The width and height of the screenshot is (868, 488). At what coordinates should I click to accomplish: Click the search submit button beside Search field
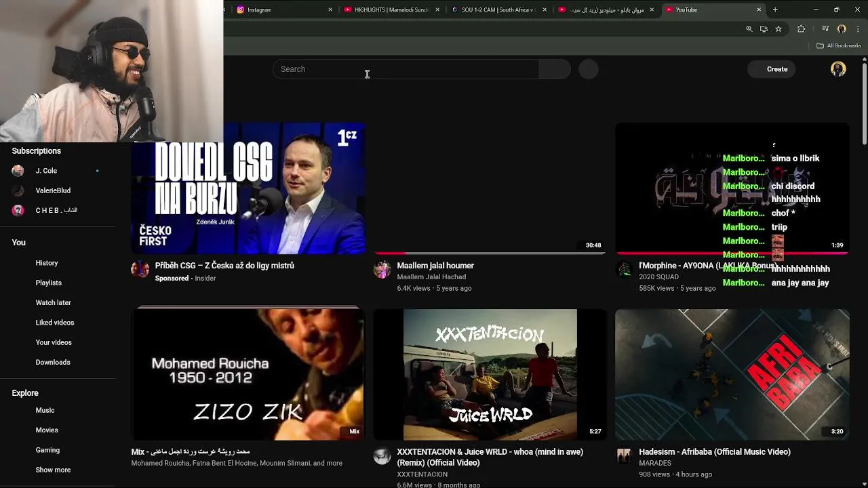click(x=555, y=69)
